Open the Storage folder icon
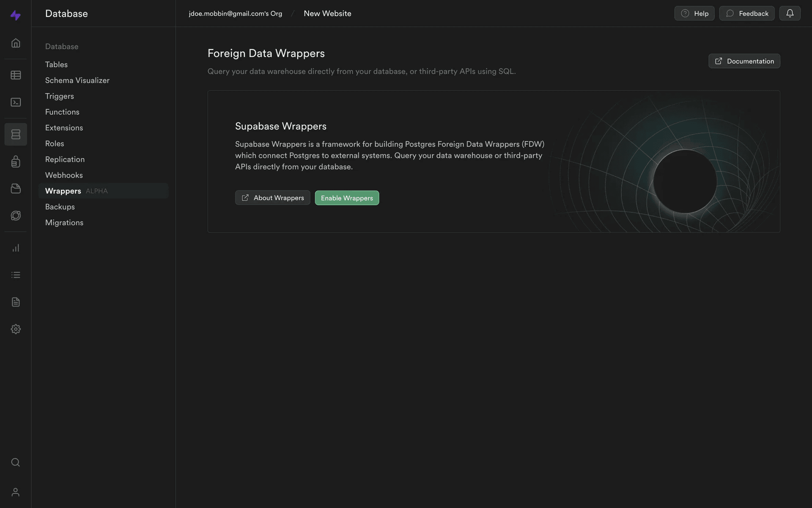Image resolution: width=812 pixels, height=508 pixels. click(16, 189)
